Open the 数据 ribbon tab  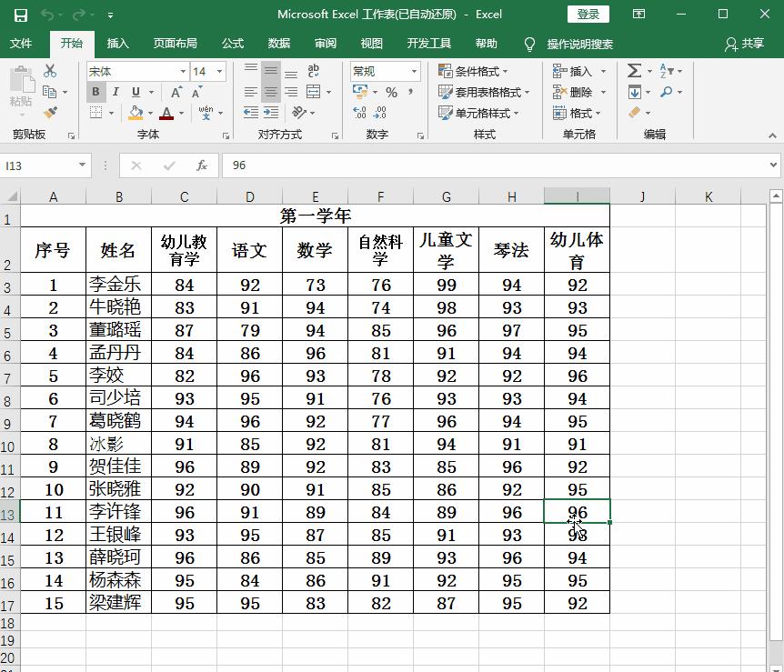(278, 44)
